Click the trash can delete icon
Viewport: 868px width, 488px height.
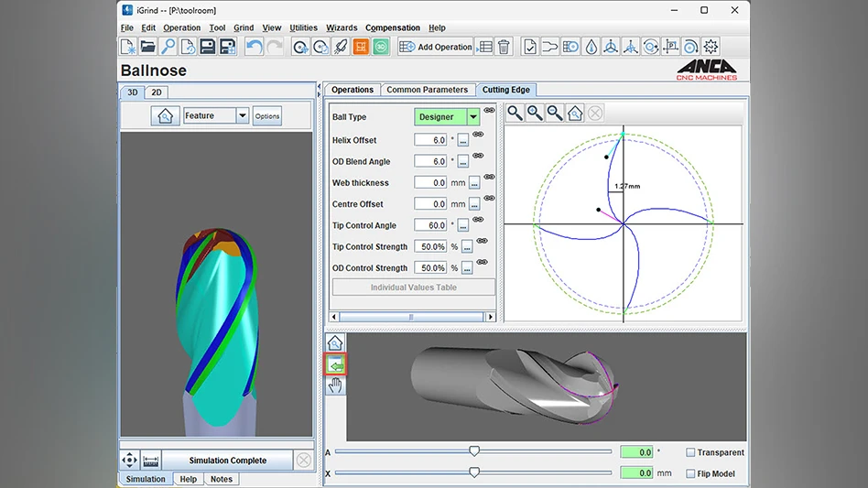[503, 47]
